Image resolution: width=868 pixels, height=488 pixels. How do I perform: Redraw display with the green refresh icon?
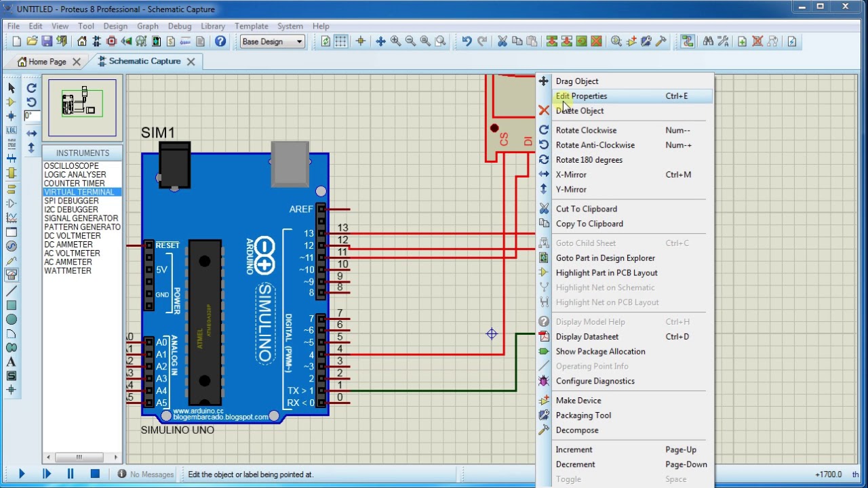tap(325, 41)
